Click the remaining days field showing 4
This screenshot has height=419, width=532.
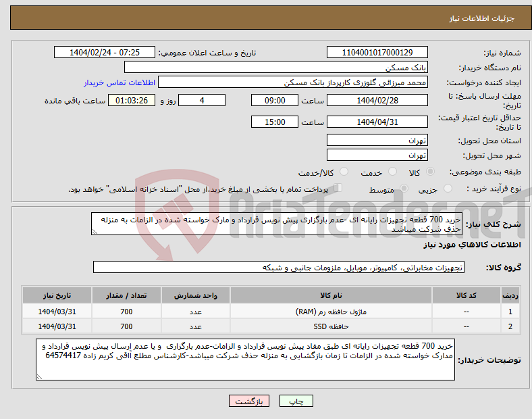pyautogui.click(x=202, y=100)
